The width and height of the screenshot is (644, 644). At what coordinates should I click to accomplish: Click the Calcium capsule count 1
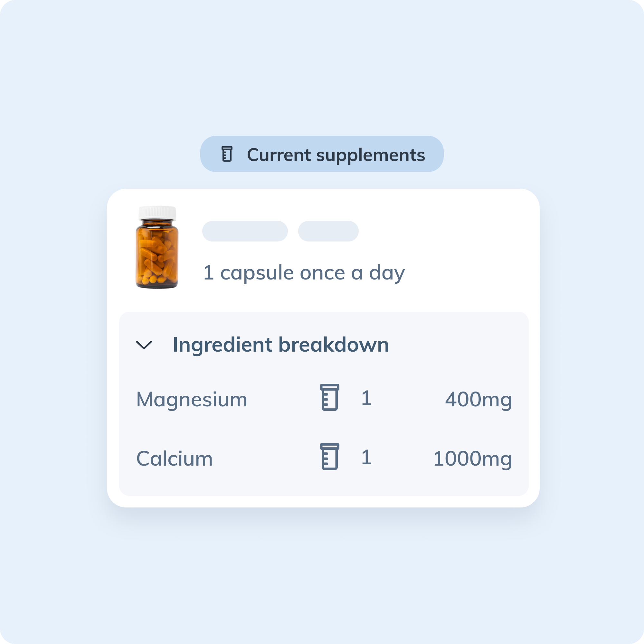pos(366,457)
